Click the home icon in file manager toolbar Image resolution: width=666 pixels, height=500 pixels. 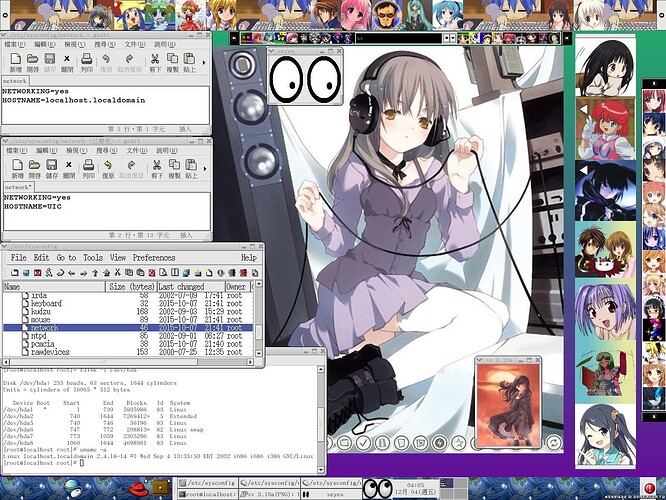coord(106,273)
